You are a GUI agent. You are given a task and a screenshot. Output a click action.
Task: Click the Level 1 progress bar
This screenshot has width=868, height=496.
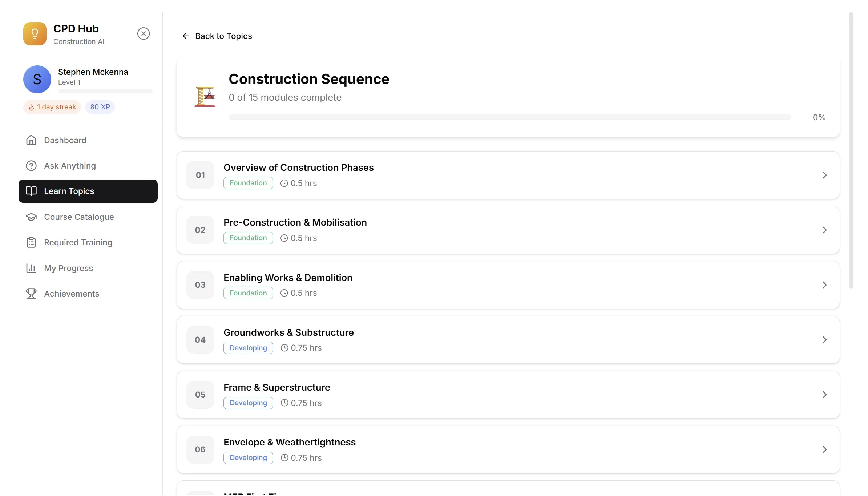[105, 91]
